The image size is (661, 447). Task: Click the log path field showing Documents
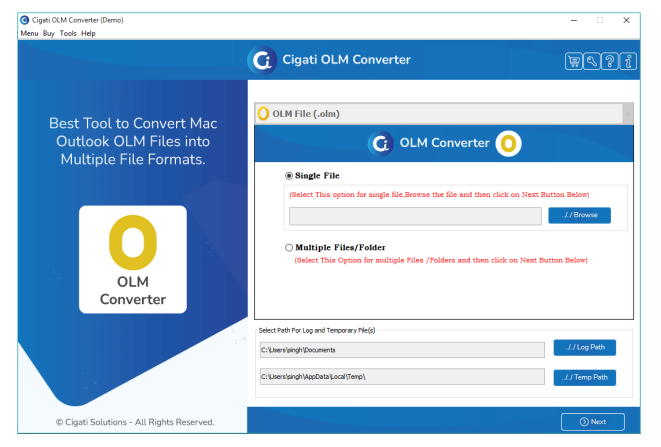(x=402, y=350)
